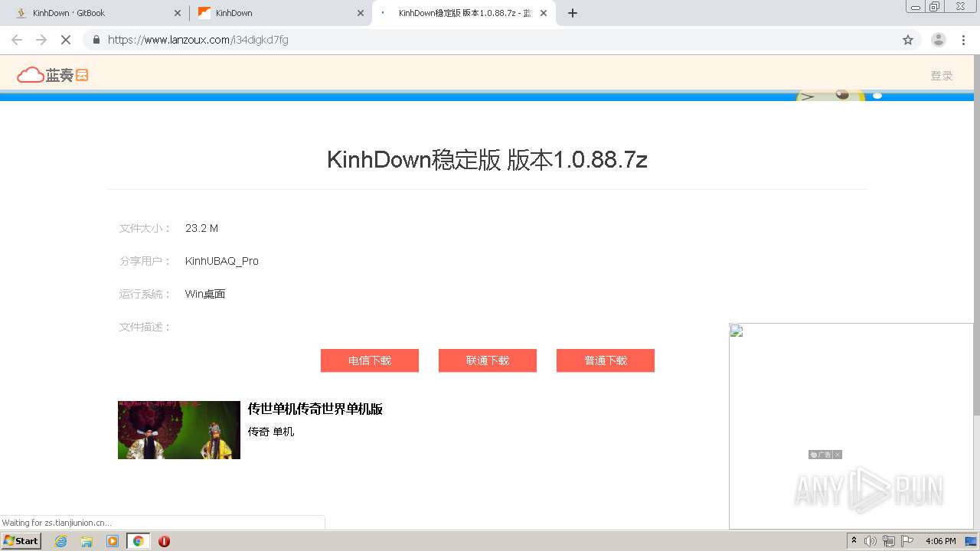Go back to previous page
Viewport: 980px width, 551px height.
pyautogui.click(x=17, y=40)
